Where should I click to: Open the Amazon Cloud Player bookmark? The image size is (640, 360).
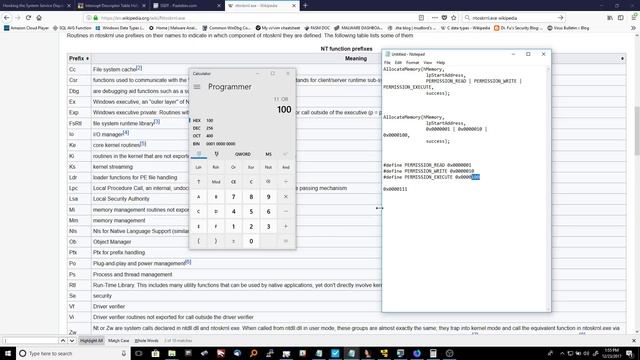tap(27, 28)
